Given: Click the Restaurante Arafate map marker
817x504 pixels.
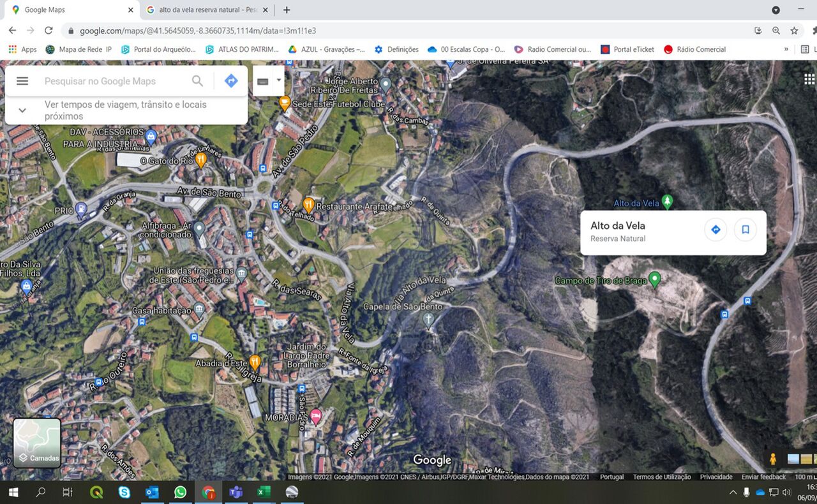Looking at the screenshot, I should click(x=308, y=205).
